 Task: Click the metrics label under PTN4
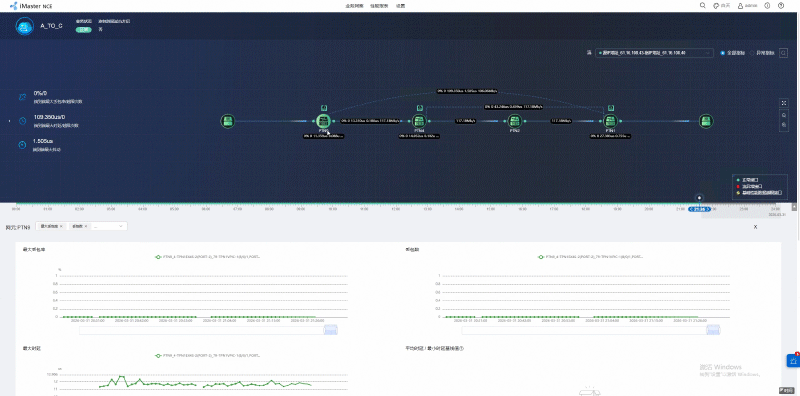point(419,136)
